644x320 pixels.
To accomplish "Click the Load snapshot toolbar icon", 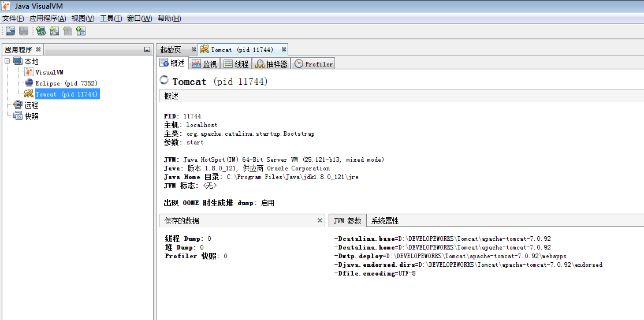I will coord(10,31).
